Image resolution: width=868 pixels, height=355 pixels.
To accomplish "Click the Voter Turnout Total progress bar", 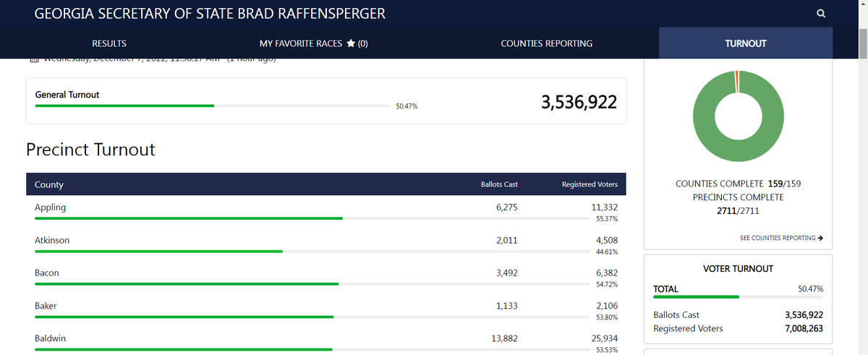I will pos(738,296).
